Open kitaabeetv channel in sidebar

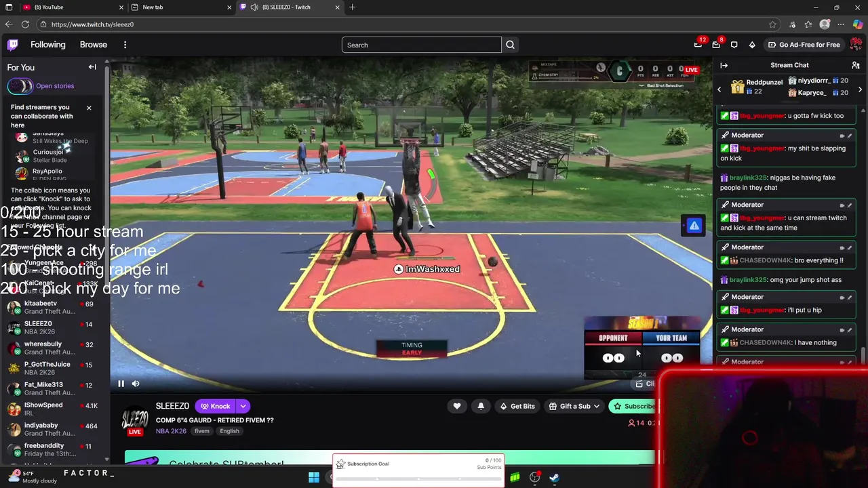(53, 307)
